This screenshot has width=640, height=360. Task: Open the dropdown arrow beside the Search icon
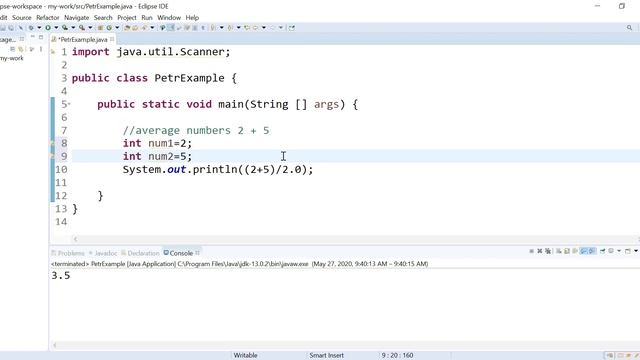pyautogui.click(x=152, y=28)
